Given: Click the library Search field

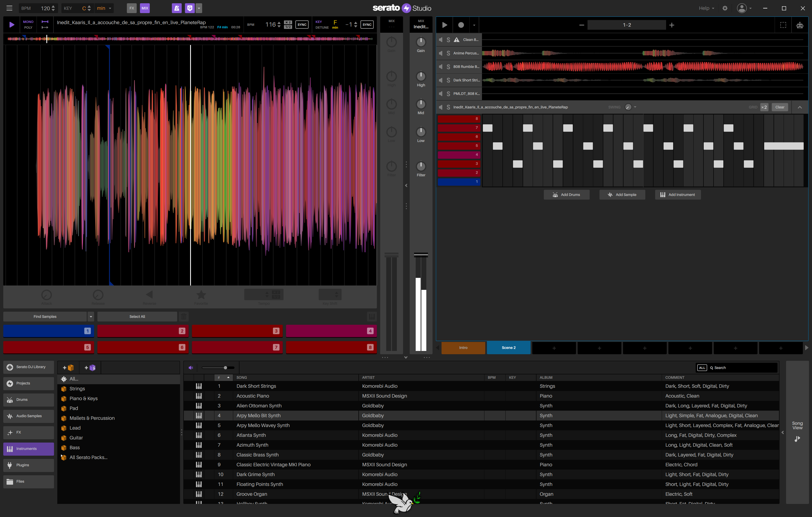Looking at the screenshot, I should 742,368.
